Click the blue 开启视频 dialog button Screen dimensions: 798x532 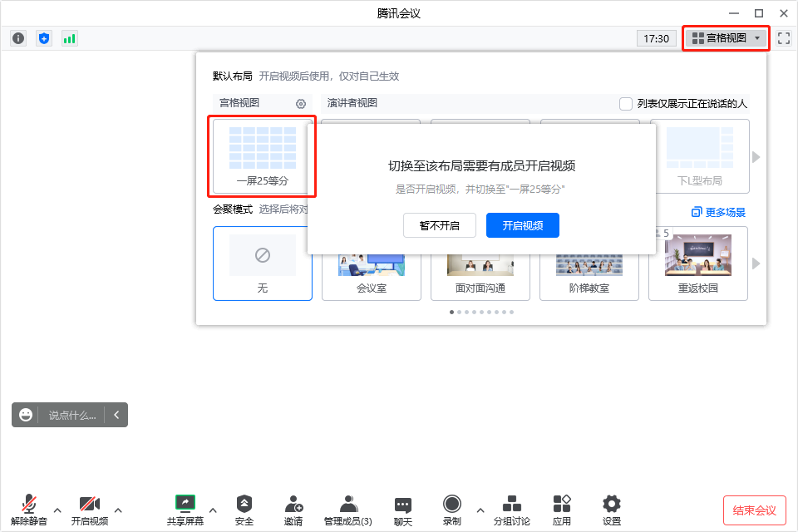click(x=523, y=225)
